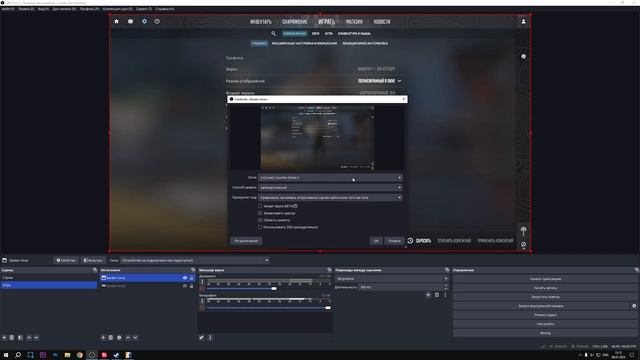Image resolution: width=640 pixels, height=360 pixels.
Task: Click help icon next to audio capture BETA
Action: [296, 206]
